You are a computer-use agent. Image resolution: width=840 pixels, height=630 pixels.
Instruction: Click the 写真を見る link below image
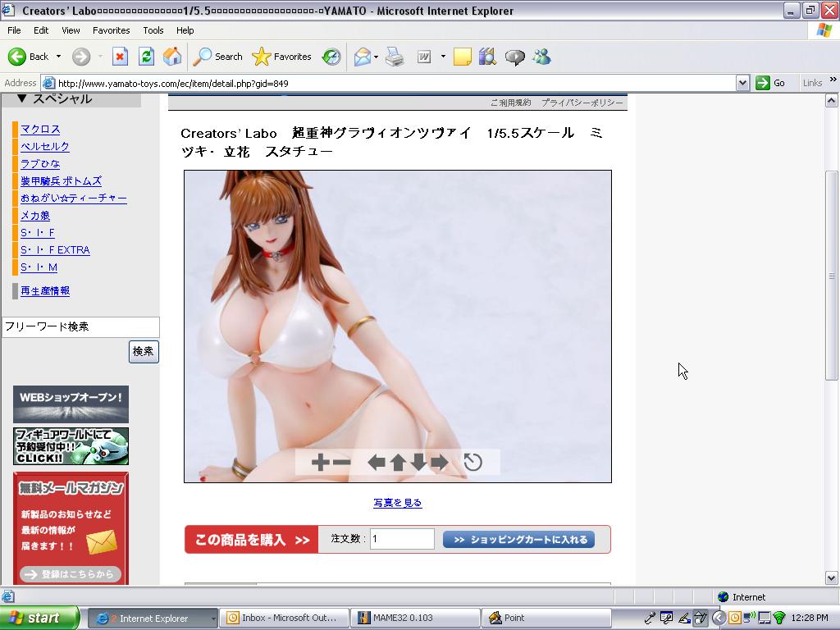click(x=398, y=503)
